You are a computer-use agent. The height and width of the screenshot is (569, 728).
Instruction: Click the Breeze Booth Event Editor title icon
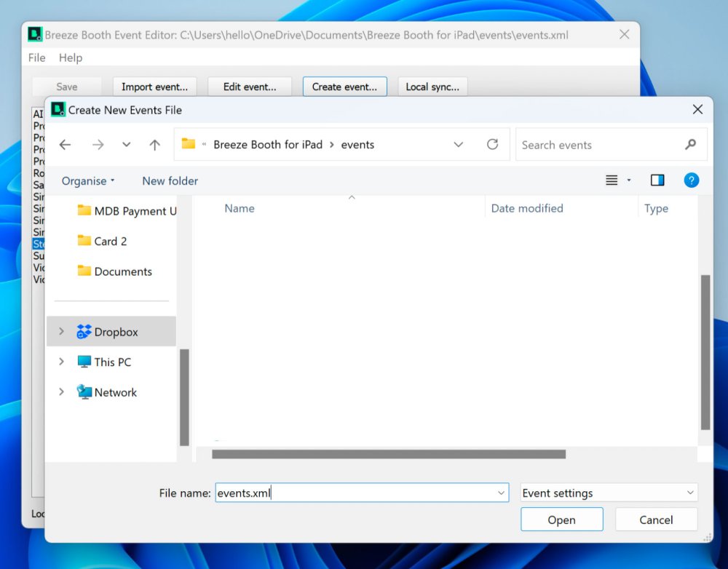click(x=35, y=34)
